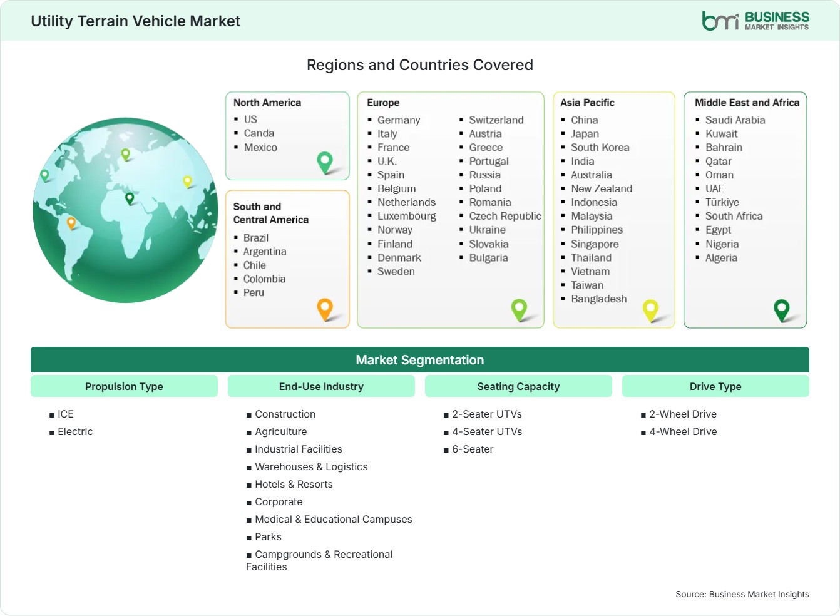Click the green pin in North America card

pyautogui.click(x=325, y=163)
